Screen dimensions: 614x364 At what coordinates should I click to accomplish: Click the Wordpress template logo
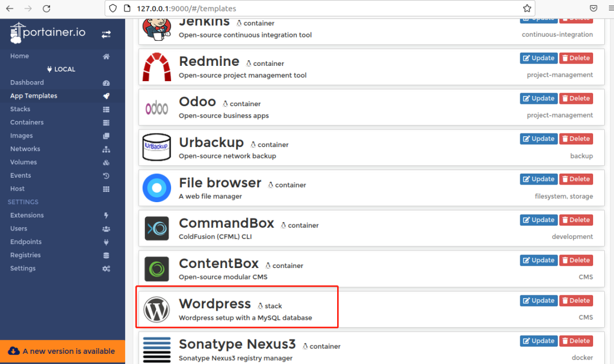click(x=156, y=309)
